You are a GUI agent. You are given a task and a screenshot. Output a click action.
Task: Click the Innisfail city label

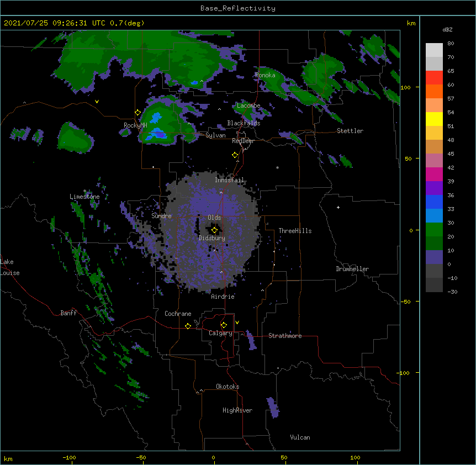pyautogui.click(x=229, y=180)
